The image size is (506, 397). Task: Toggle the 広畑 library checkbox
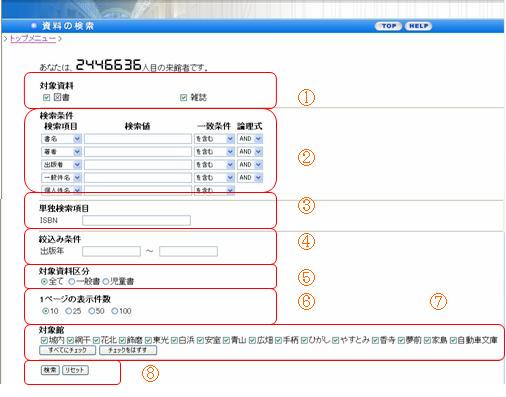tap(253, 340)
